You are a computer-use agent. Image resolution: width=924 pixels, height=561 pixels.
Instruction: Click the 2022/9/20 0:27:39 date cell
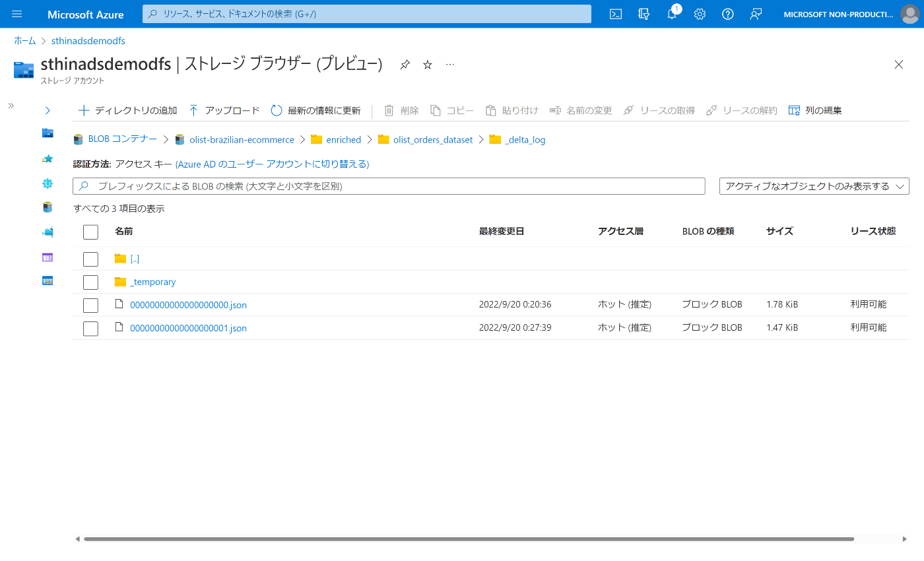point(515,327)
